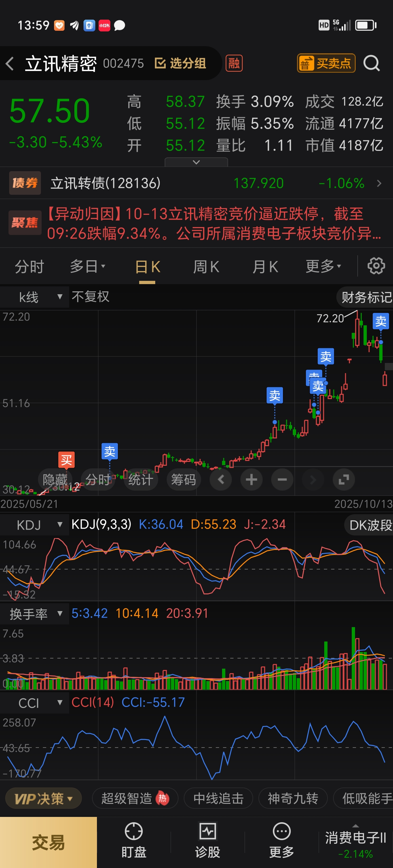Open 换手率 indicator dropdown
Image resolution: width=393 pixels, height=868 pixels.
[34, 614]
